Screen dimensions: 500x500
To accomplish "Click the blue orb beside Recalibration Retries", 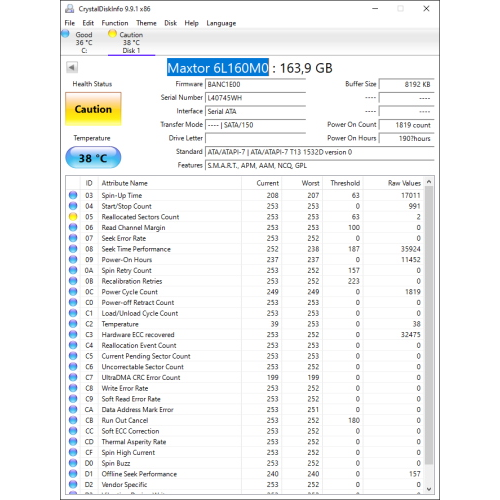I will coord(73,281).
